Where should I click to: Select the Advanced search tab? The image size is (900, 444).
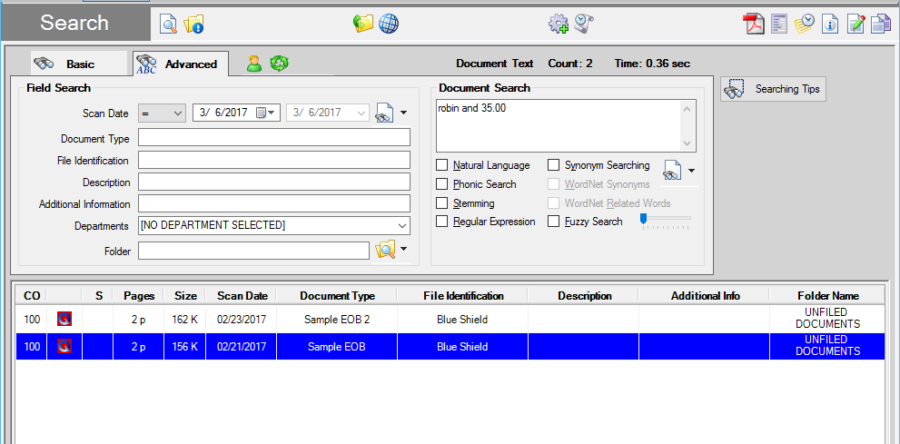tap(180, 63)
